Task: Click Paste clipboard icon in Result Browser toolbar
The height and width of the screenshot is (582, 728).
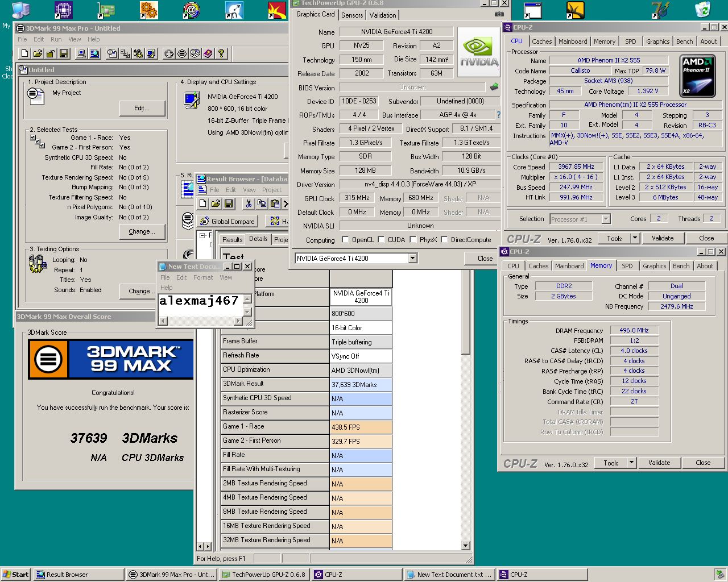Action: pyautogui.click(x=275, y=203)
